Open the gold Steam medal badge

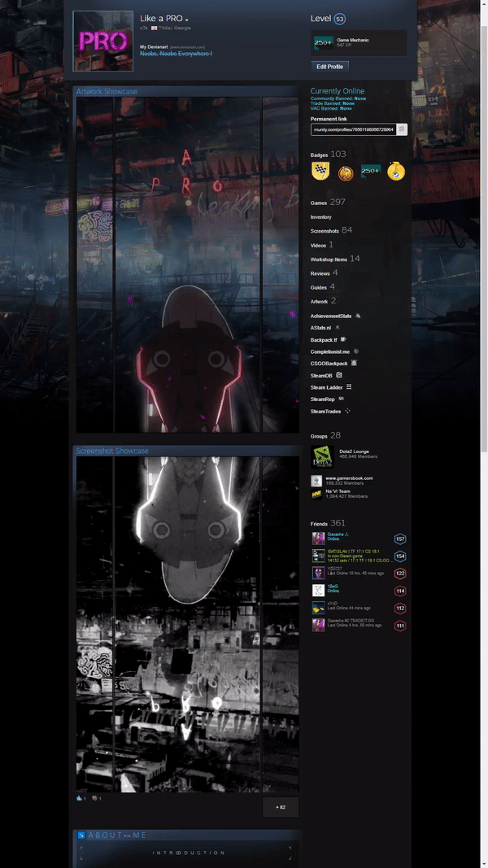[x=396, y=172]
